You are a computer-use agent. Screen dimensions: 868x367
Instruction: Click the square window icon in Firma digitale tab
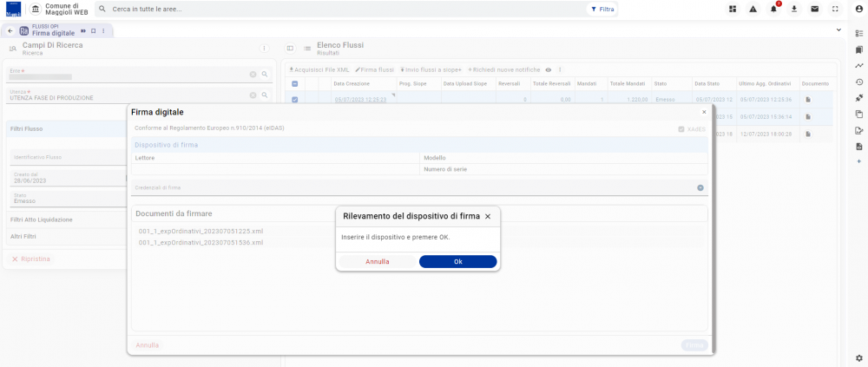[x=94, y=30]
